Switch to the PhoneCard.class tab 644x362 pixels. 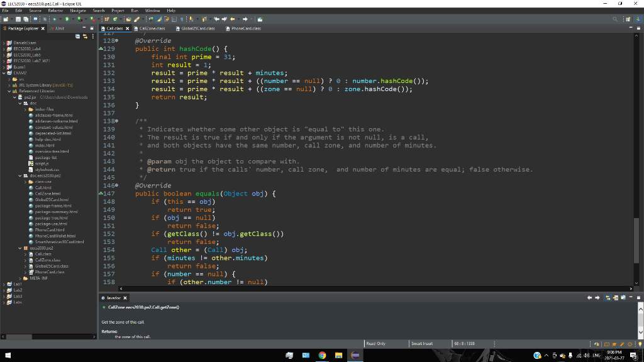(x=246, y=28)
